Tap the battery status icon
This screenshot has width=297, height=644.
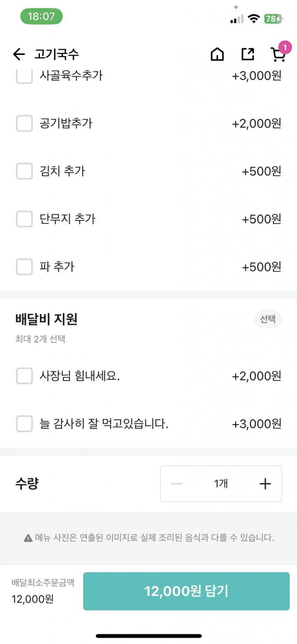pos(273,19)
